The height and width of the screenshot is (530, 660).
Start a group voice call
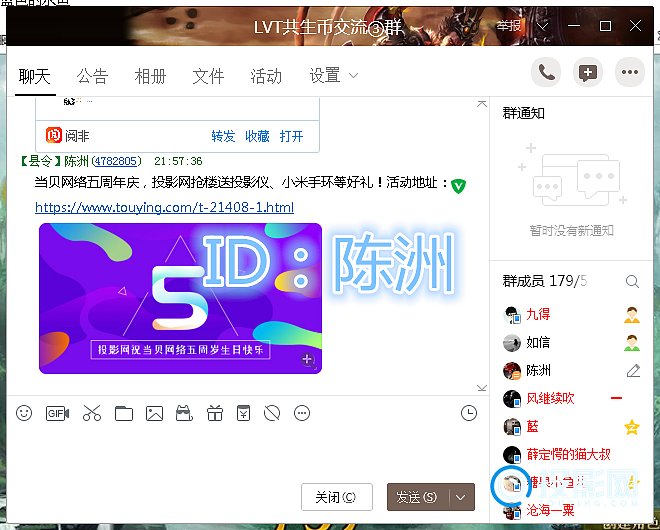[x=546, y=72]
